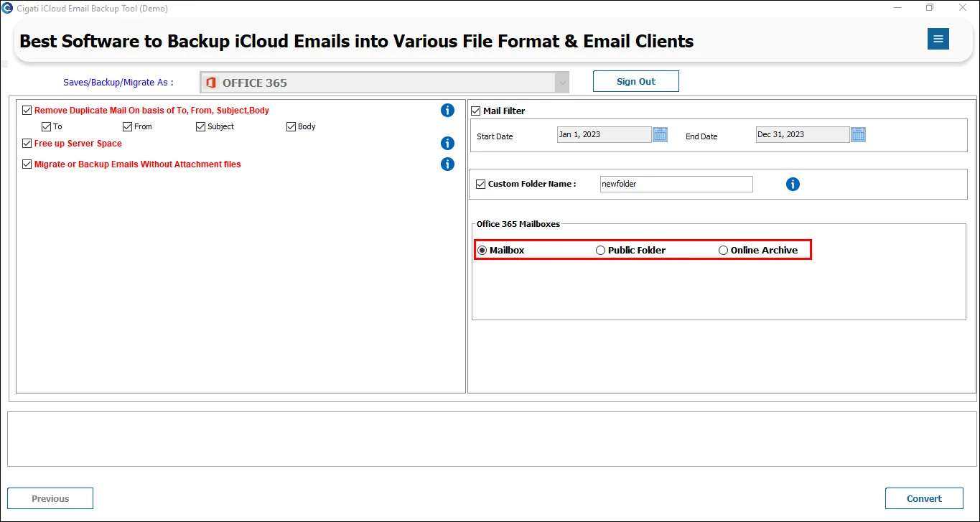Expand the OFFICE 365 save format dropdown
This screenshot has width=980, height=522.
click(x=385, y=83)
